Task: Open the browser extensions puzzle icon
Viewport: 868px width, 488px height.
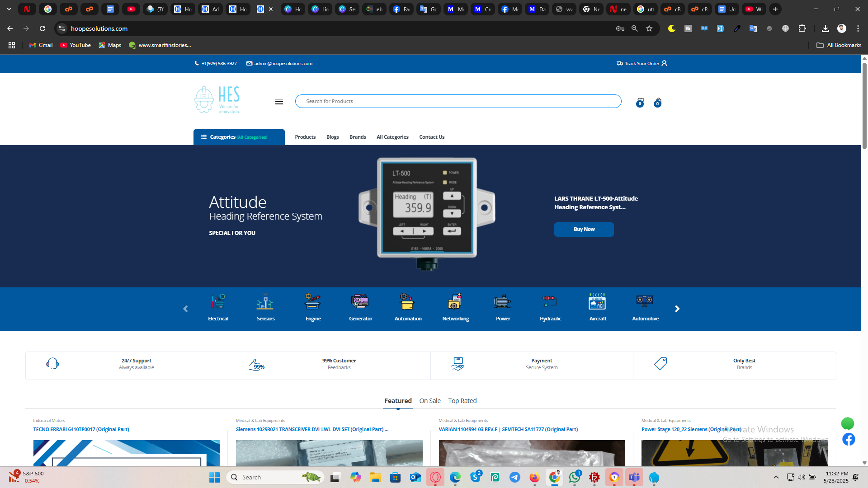Action: click(x=802, y=28)
